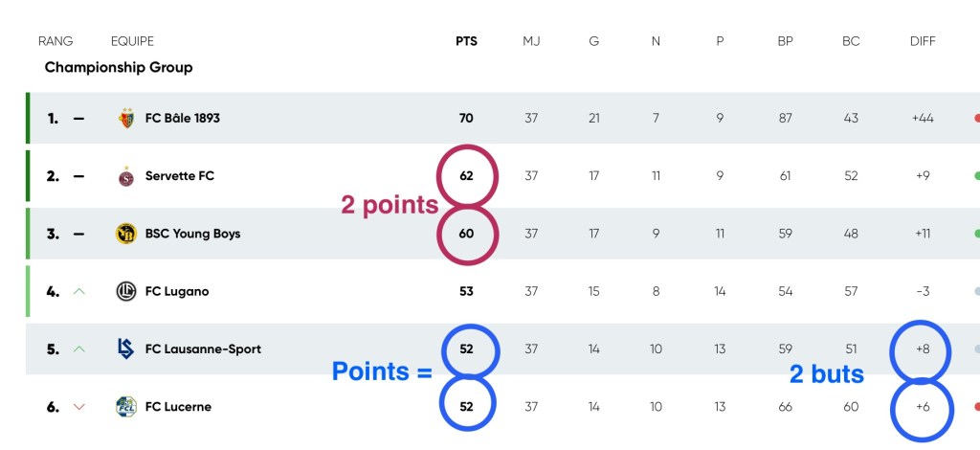The image size is (980, 450).
Task: Sort table by DIFF column header
Action: pos(923,41)
